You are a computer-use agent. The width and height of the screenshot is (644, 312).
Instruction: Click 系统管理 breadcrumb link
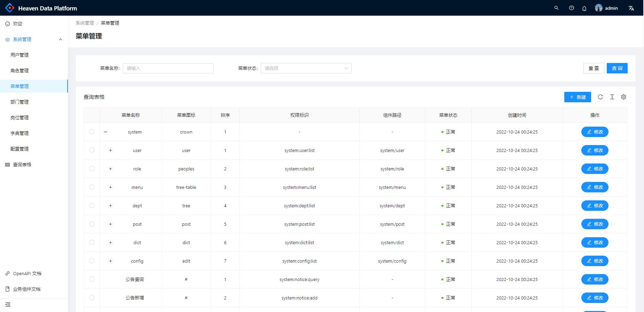[85, 23]
